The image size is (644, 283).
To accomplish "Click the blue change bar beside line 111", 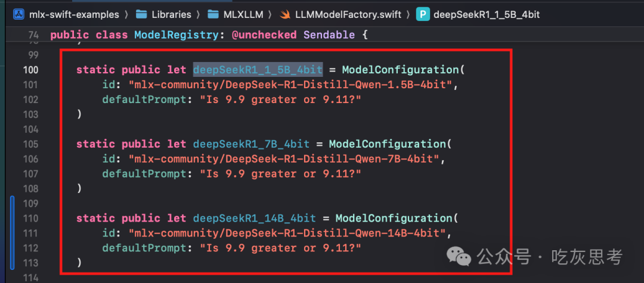I will 13,232.
